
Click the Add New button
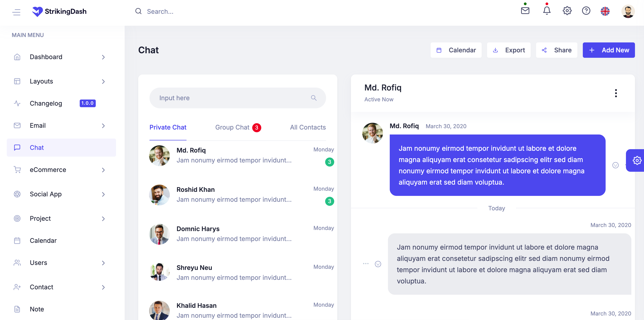tap(609, 50)
